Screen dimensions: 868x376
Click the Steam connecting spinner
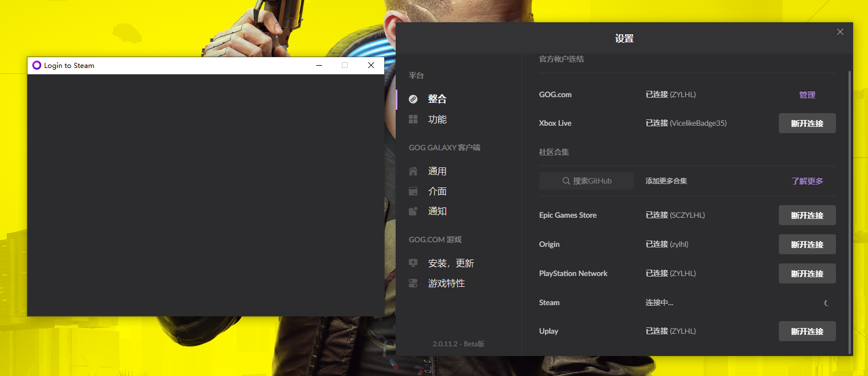(x=827, y=303)
